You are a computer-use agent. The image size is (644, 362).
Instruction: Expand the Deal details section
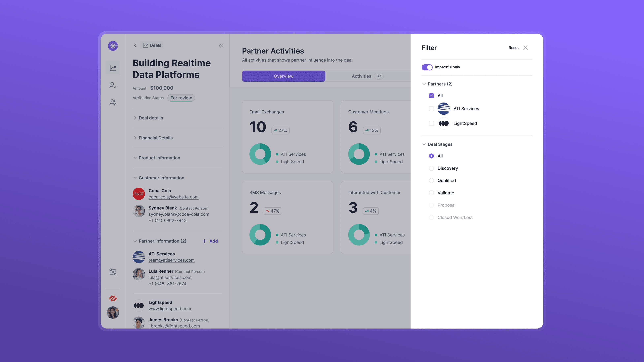151,118
